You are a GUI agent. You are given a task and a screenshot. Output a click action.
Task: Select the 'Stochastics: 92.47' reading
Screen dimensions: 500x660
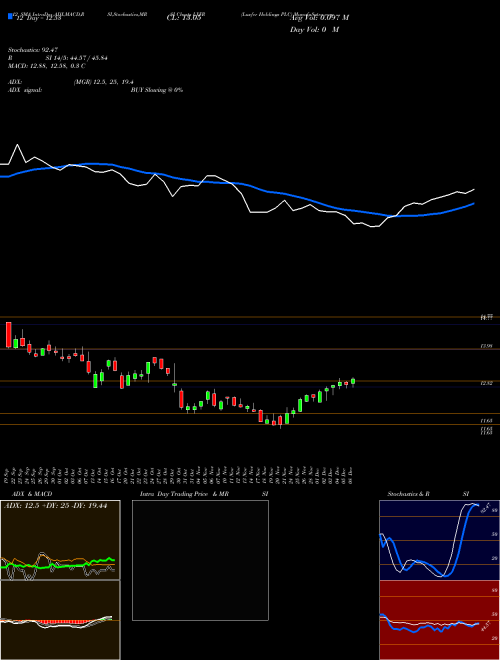pyautogui.click(x=31, y=50)
